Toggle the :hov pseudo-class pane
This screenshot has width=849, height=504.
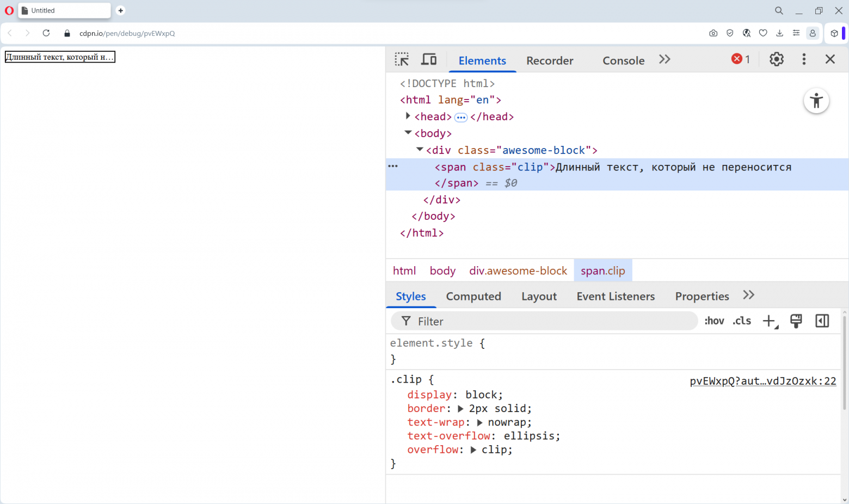[714, 321]
